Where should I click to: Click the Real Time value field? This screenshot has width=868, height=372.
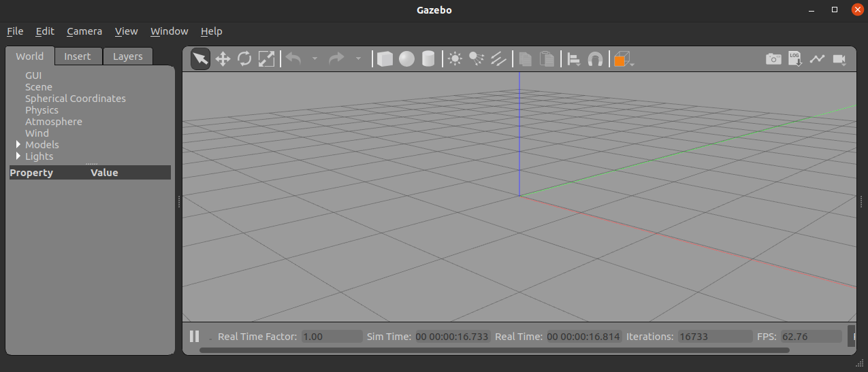point(583,337)
